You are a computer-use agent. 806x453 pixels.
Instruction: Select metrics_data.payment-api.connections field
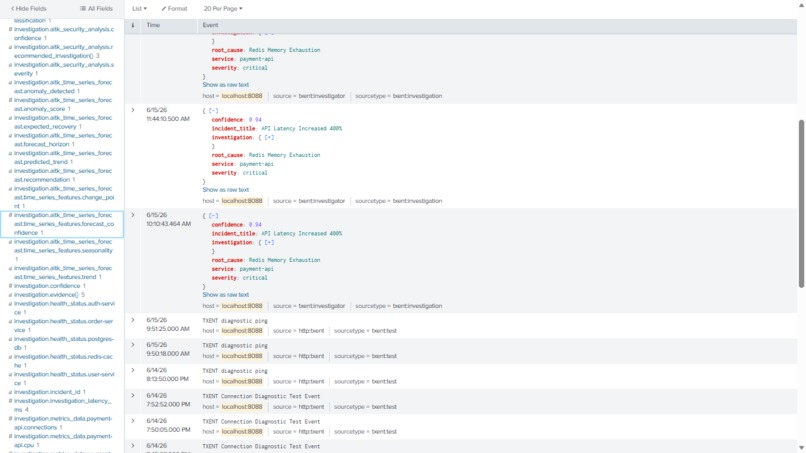[x=62, y=423]
